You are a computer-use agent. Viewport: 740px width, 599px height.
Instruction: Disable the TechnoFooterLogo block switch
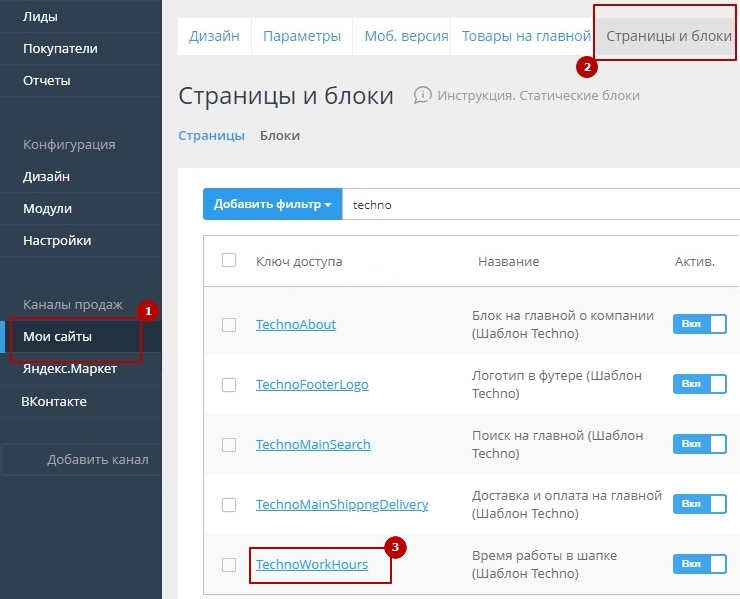click(699, 384)
